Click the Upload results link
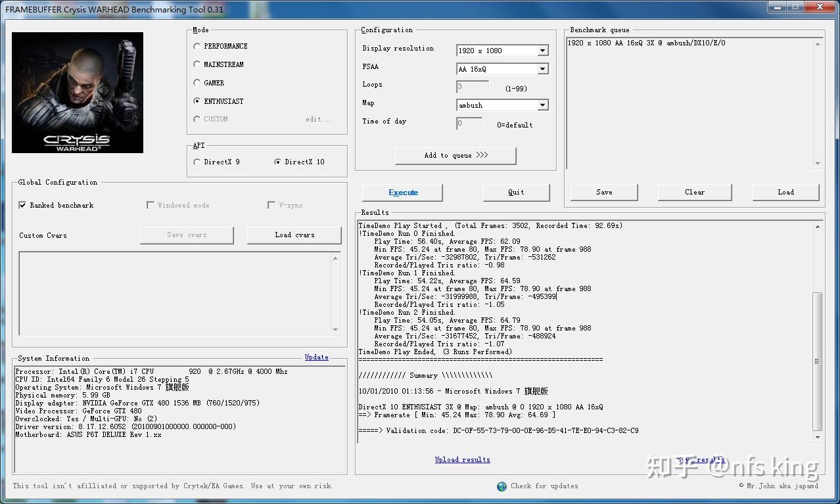 point(462,459)
